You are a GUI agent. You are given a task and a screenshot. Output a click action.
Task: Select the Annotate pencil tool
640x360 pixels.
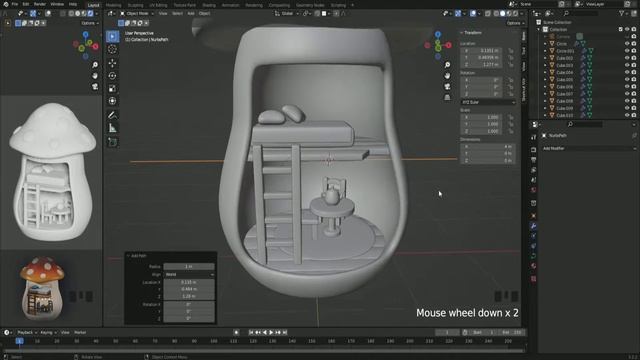113,115
